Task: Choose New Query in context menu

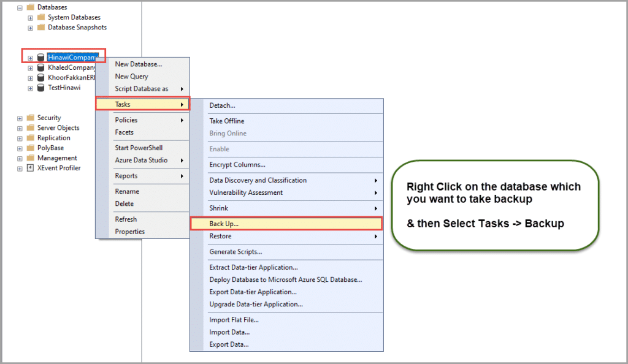Action: [131, 77]
